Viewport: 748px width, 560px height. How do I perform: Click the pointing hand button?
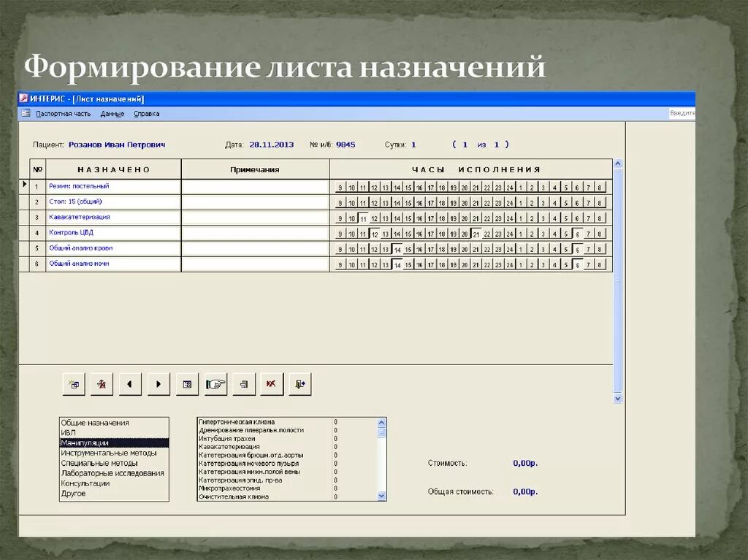pos(215,384)
